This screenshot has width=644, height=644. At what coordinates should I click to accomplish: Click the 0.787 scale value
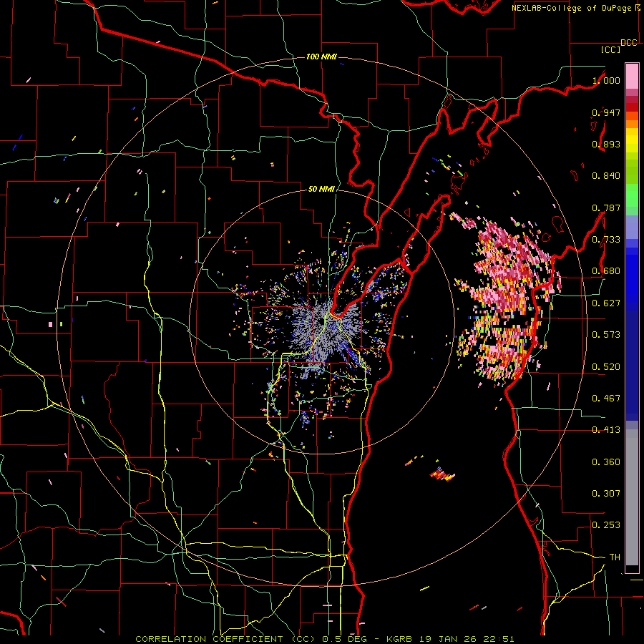pyautogui.click(x=606, y=208)
